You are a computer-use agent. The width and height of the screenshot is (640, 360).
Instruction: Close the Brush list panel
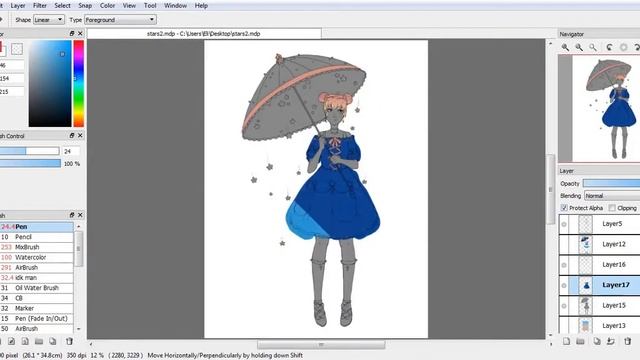tap(80, 215)
